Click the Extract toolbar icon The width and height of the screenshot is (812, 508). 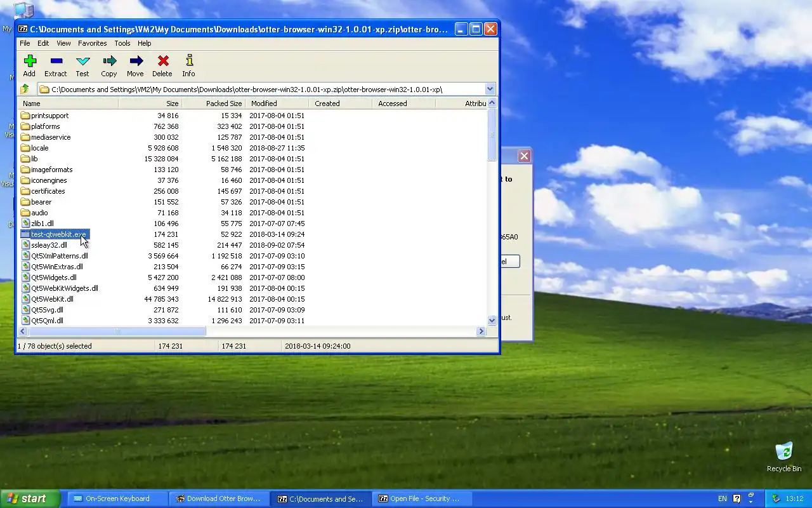click(56, 61)
